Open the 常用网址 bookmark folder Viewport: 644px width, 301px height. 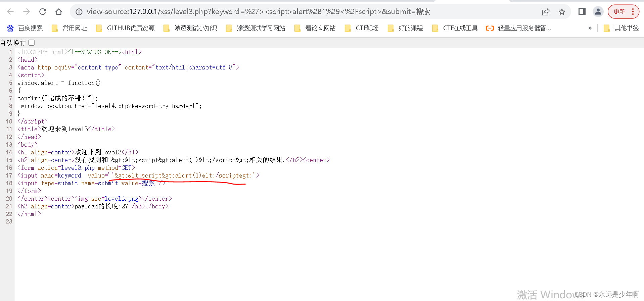pyautogui.click(x=70, y=28)
